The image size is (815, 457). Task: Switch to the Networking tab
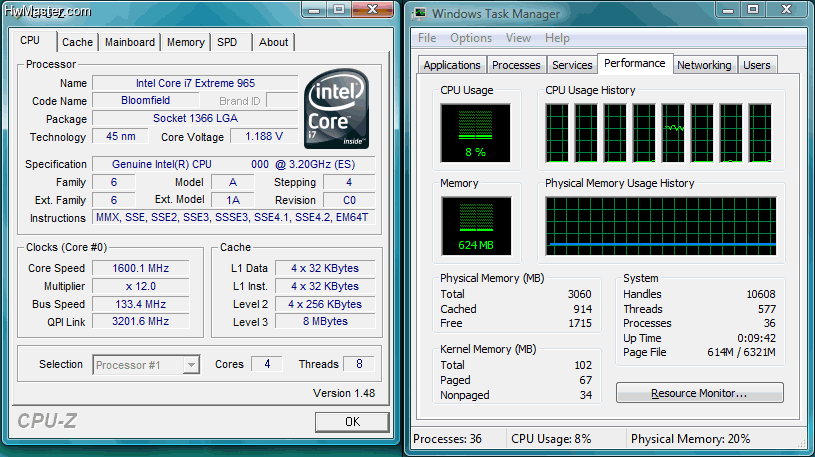pyautogui.click(x=704, y=65)
